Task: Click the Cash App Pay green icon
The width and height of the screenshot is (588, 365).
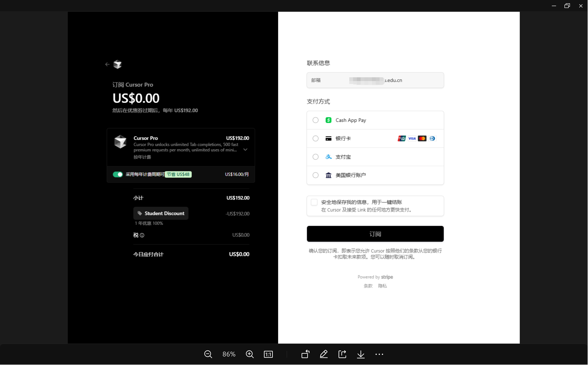Action: (x=328, y=120)
